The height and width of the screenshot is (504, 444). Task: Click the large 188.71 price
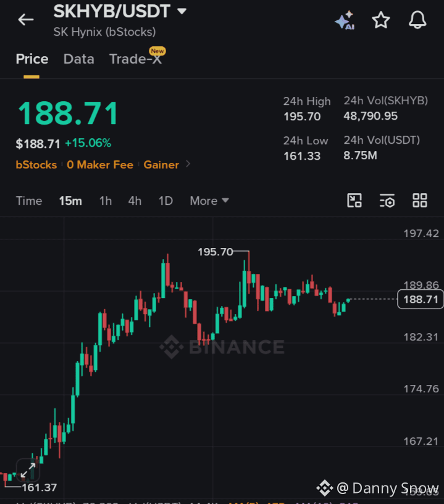pos(69,114)
